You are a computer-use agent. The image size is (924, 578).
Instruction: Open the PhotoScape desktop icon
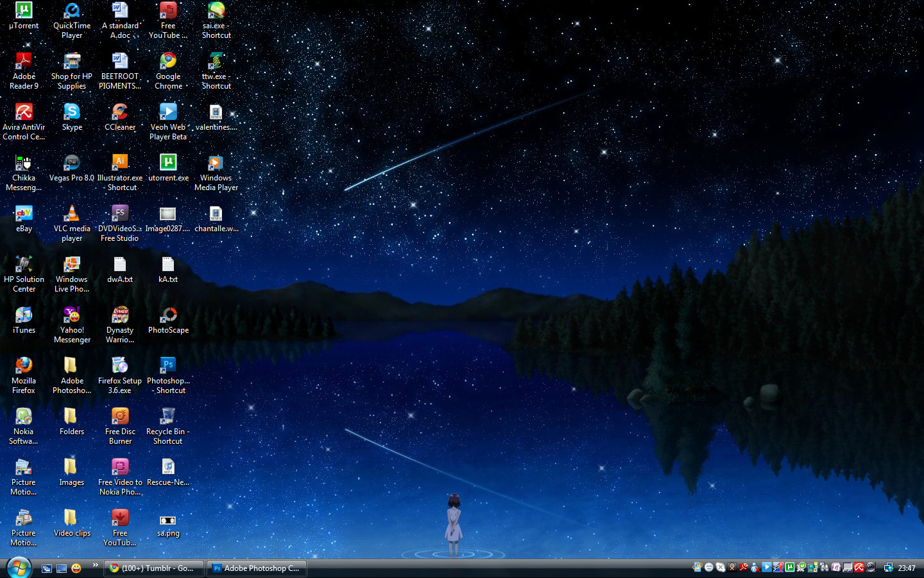(x=168, y=320)
